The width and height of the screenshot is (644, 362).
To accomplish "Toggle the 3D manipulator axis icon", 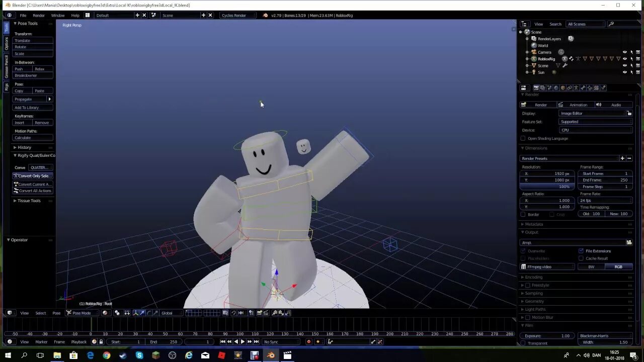I will [x=135, y=313].
